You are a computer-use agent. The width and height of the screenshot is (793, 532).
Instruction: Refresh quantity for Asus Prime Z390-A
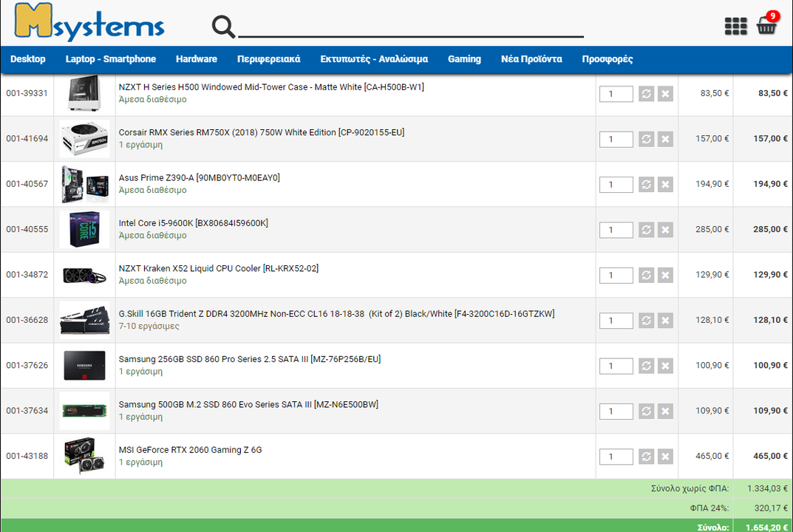tap(646, 185)
